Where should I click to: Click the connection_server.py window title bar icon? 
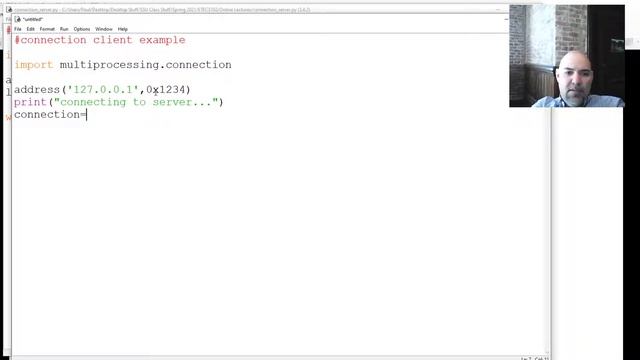(x=9, y=9)
